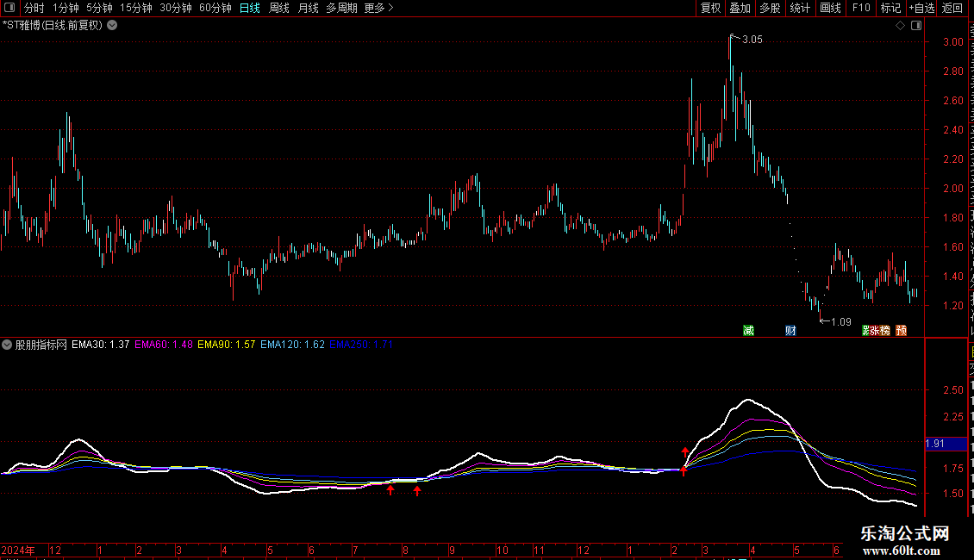Image resolution: width=974 pixels, height=560 pixels.
Task: Open 多周期 multi-period view
Action: click(x=341, y=8)
